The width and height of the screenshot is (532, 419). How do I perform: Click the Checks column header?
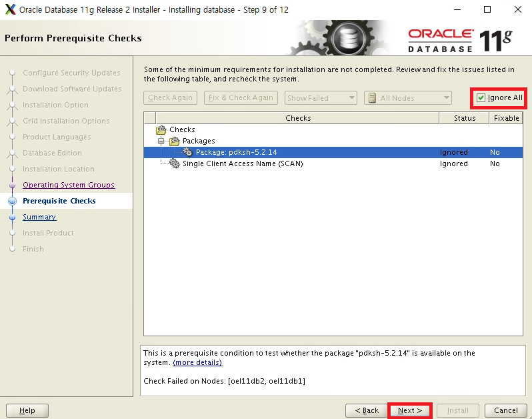[297, 118]
